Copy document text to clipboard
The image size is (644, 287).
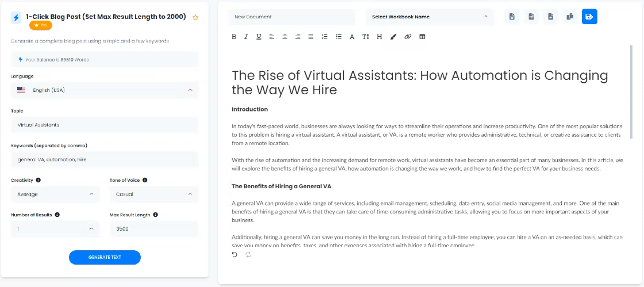coord(570,17)
